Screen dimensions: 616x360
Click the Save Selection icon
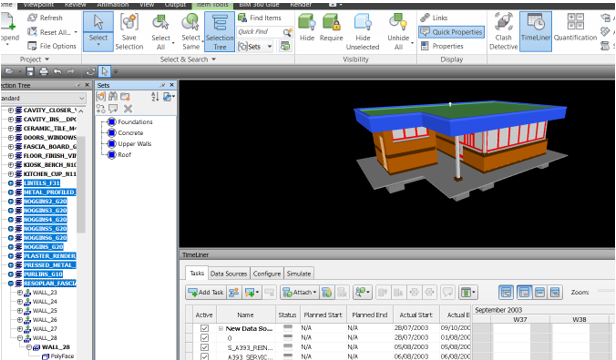129,31
